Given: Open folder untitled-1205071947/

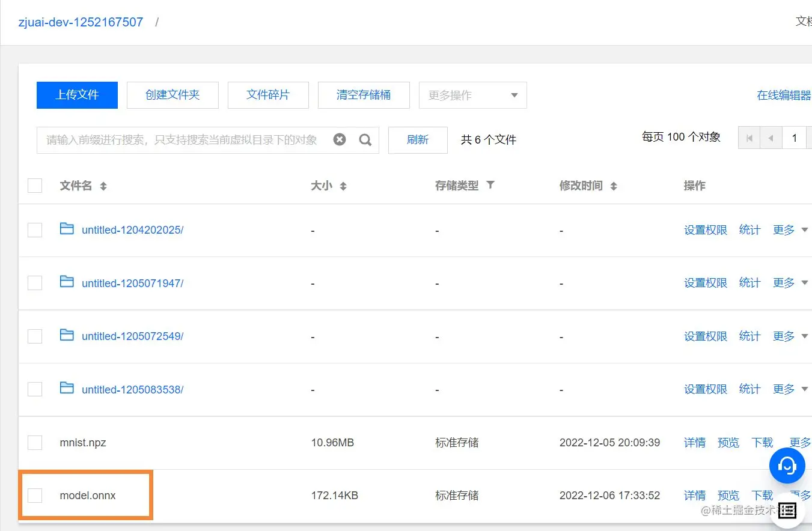Looking at the screenshot, I should click(132, 283).
